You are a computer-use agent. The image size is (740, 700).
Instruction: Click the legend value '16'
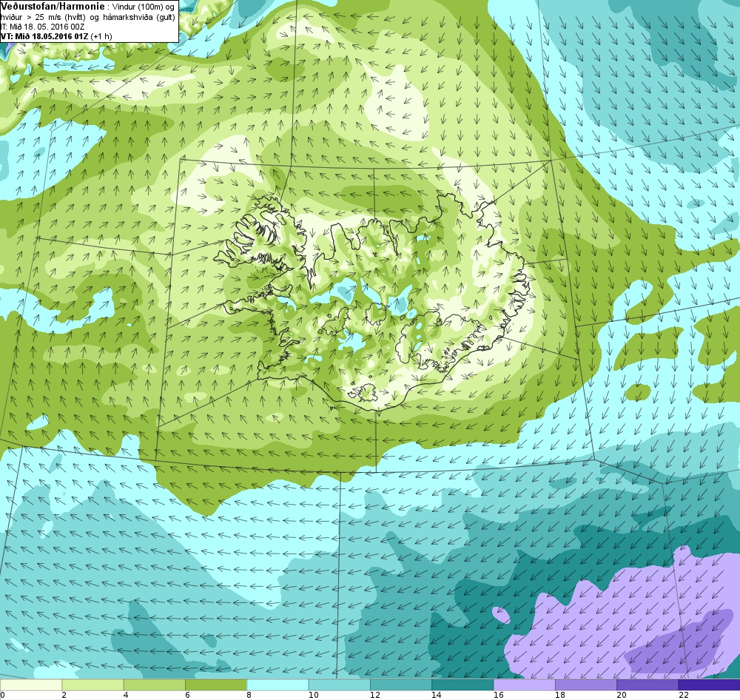498,696
